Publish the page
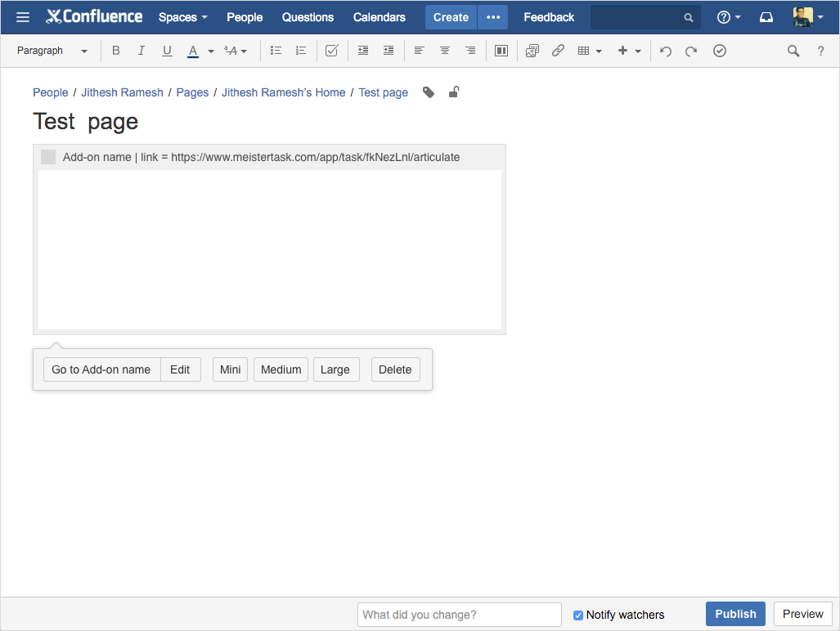This screenshot has height=631, width=840. tap(735, 614)
